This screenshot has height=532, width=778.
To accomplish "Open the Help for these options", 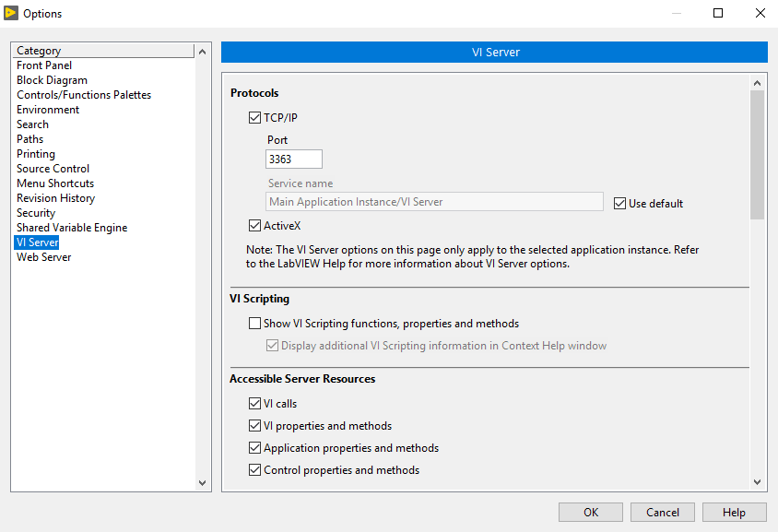I will tap(734, 512).
